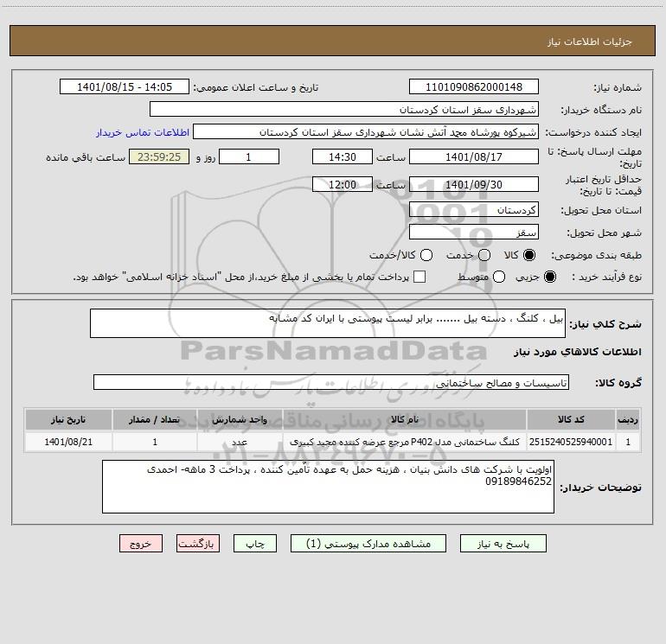This screenshot has width=666, height=644.
Task: Click the ساعت باقی مانده label
Action: 86,157
